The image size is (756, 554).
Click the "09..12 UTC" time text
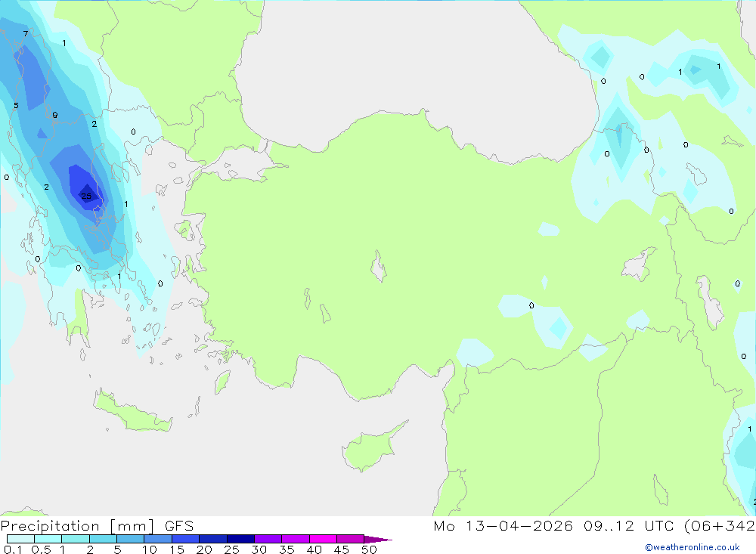(x=627, y=525)
